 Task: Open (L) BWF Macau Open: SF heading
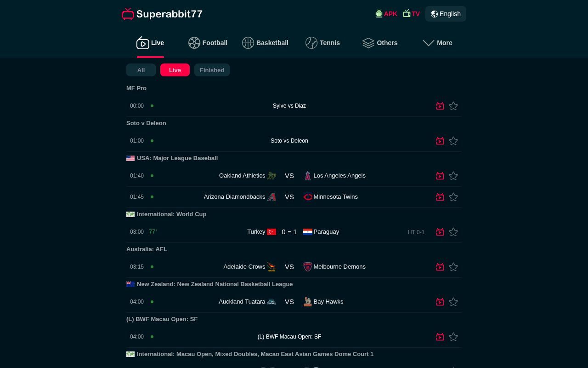pyautogui.click(x=162, y=319)
